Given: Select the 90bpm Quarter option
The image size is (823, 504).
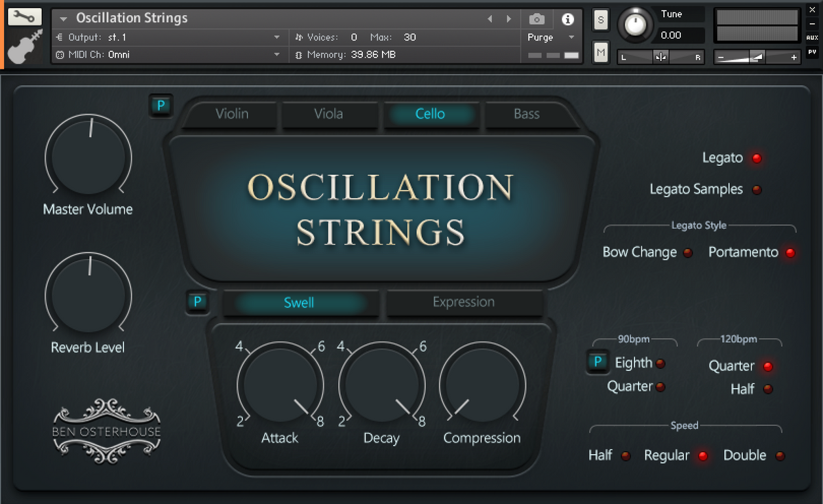Looking at the screenshot, I should (660, 387).
